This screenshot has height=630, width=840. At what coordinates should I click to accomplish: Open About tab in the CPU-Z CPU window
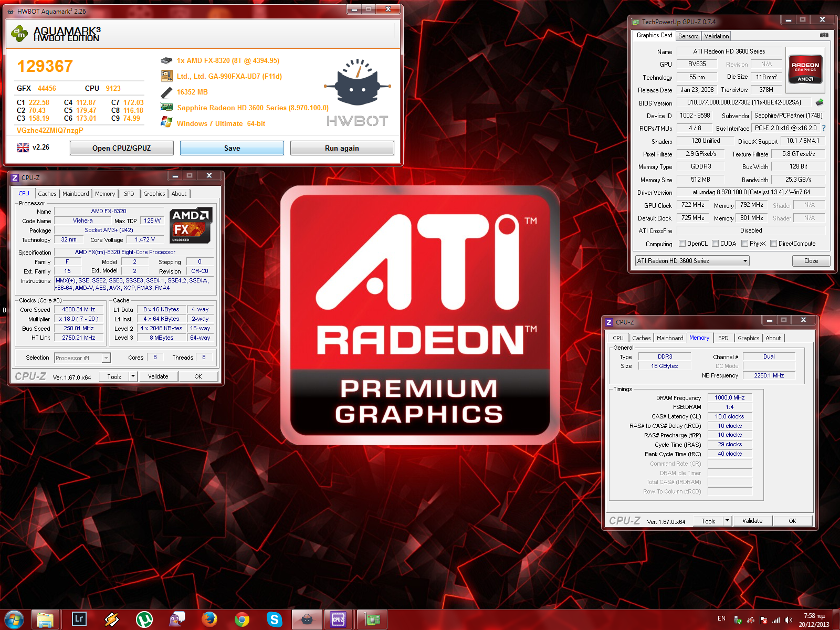[179, 194]
